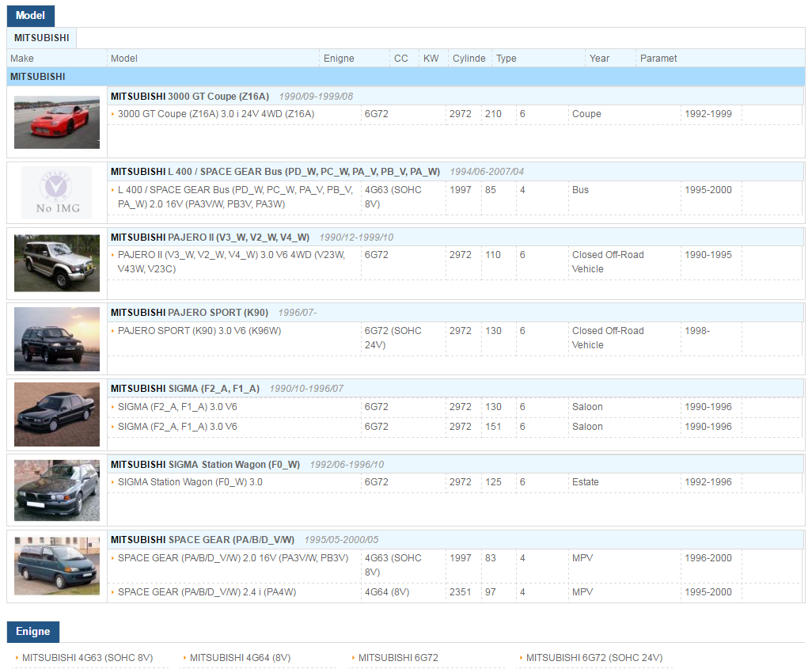Click the Cylinde column header
Viewport: 812px width, 669px height.
coord(469,59)
